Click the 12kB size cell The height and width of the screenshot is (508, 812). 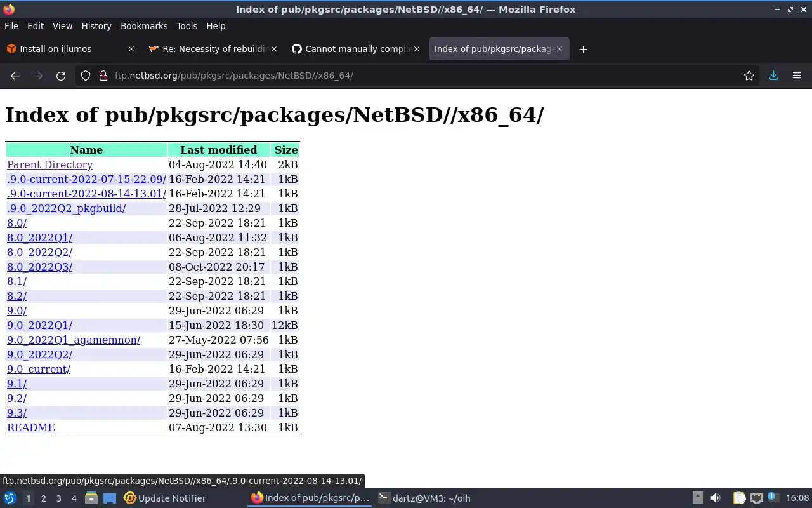tap(284, 325)
